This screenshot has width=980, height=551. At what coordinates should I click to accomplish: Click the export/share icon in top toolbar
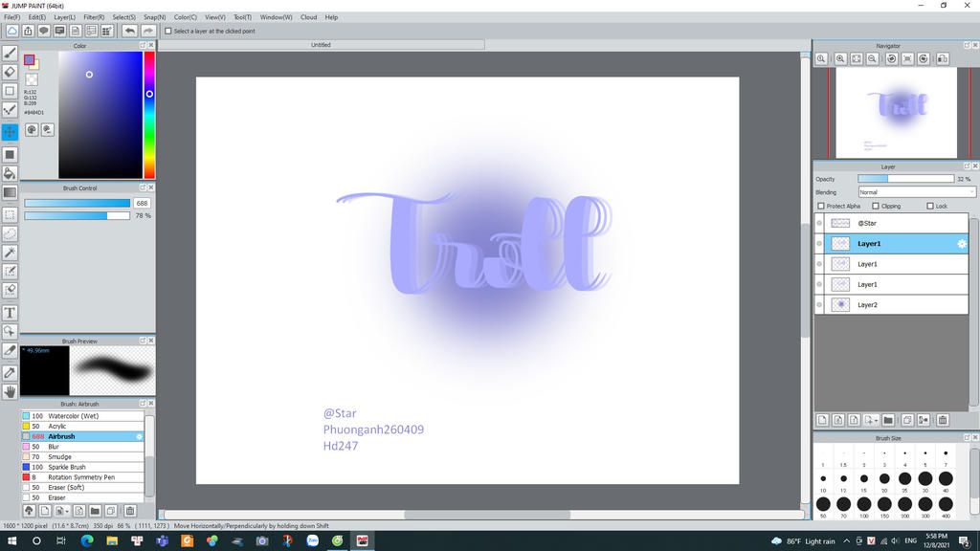(x=28, y=31)
